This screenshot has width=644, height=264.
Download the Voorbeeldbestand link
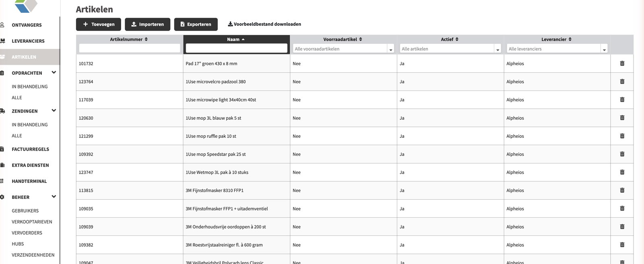[x=264, y=24]
